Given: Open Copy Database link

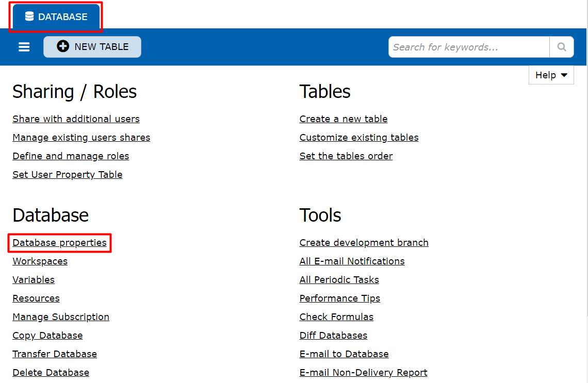Looking at the screenshot, I should 47,336.
